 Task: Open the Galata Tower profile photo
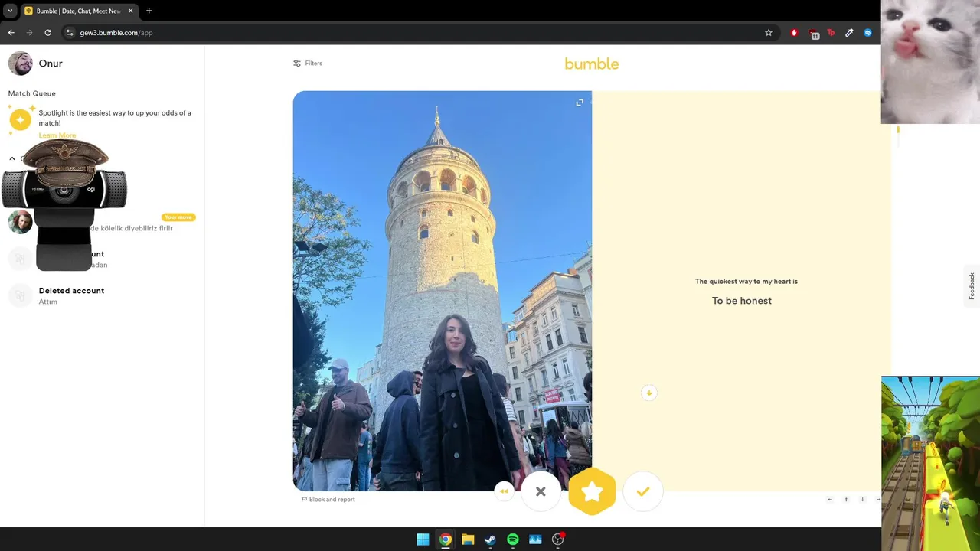click(x=443, y=291)
